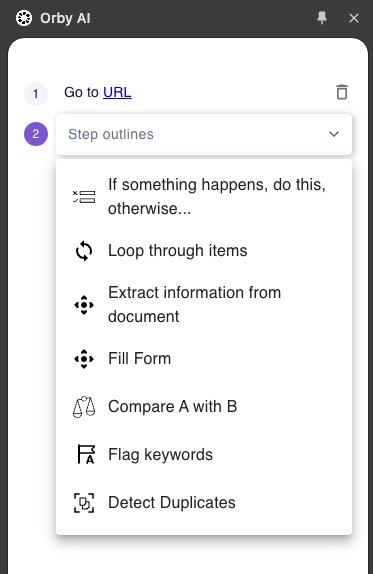This screenshot has width=373, height=574.
Task: Choose the Flag keywords option
Action: click(204, 454)
